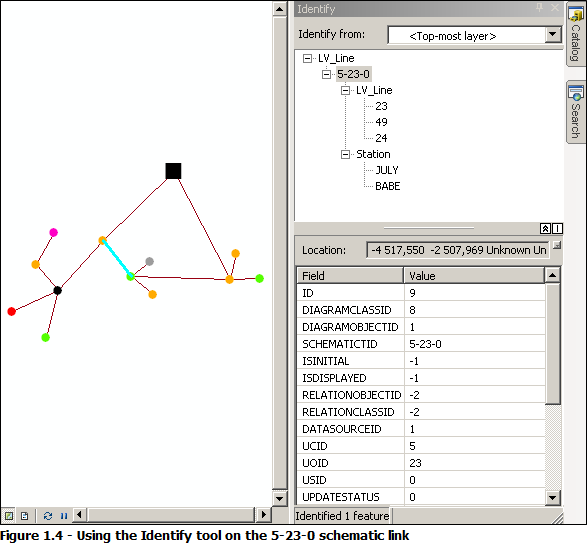Select tree item 23
Viewport: 587px width, 548px height.
(381, 106)
